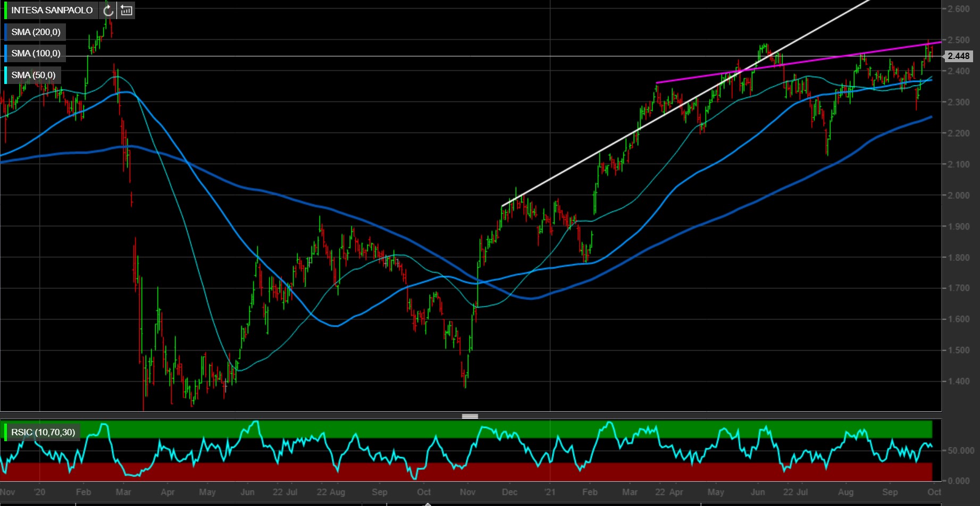Click the 1.800 price axis label
Screen dimensions: 980x506
tap(958, 257)
